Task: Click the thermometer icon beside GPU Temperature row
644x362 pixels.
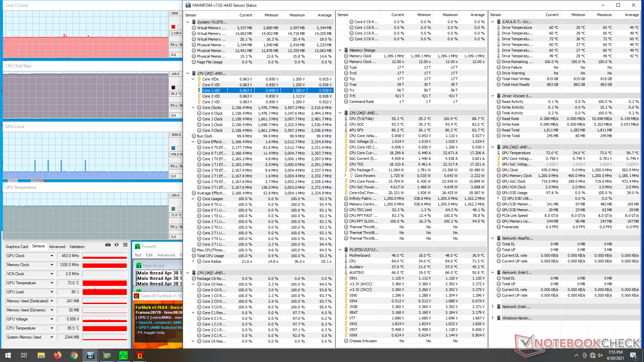Action: 499,153
